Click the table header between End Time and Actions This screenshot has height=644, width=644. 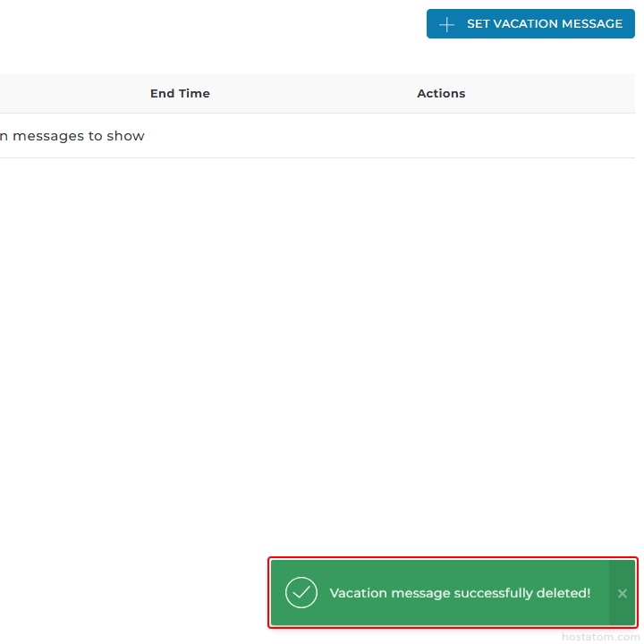click(313, 93)
